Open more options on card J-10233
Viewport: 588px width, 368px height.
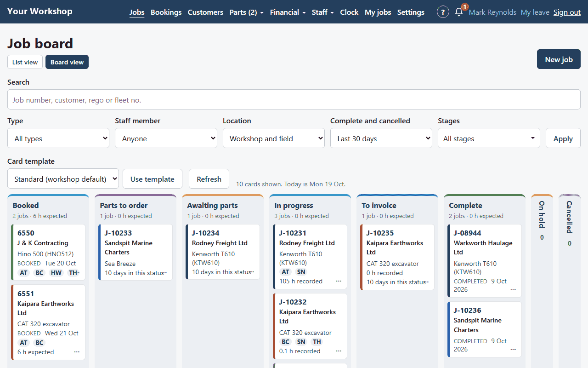(x=165, y=273)
